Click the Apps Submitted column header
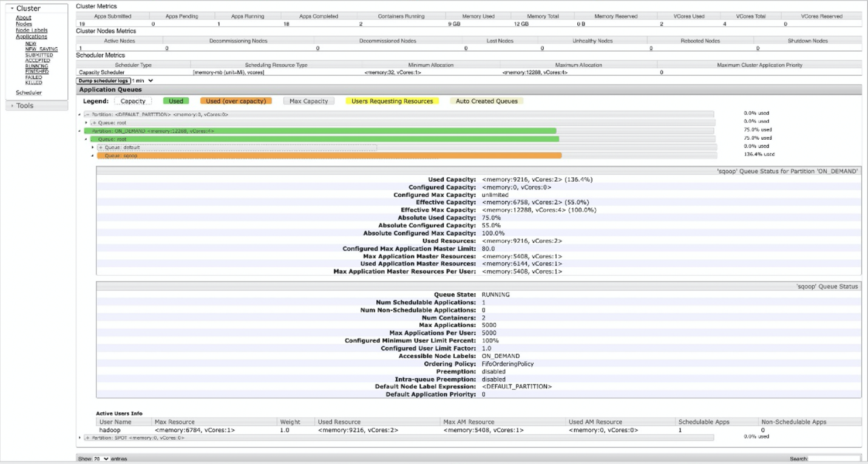Screen dimensions: 868x464 tap(113, 16)
